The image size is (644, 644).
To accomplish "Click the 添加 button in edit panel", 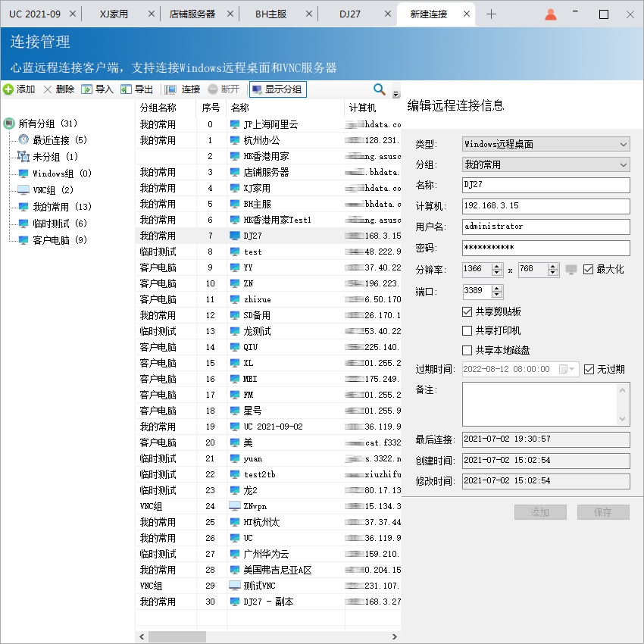I will point(540,512).
